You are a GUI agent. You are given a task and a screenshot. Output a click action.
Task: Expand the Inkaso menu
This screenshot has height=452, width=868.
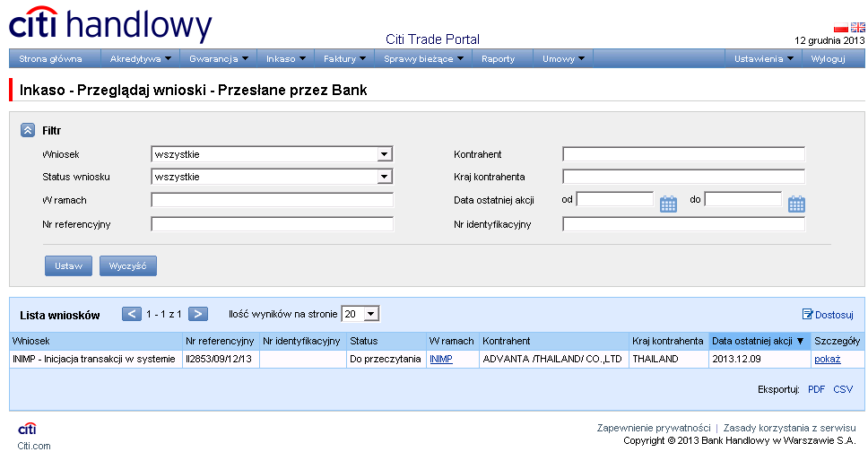click(x=286, y=58)
